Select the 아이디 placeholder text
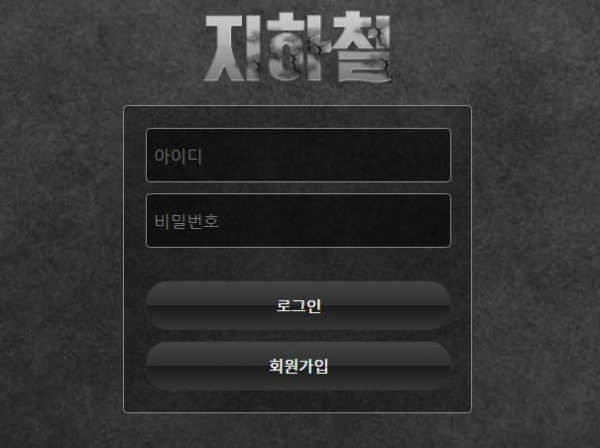This screenshot has height=448, width=600. (x=178, y=156)
